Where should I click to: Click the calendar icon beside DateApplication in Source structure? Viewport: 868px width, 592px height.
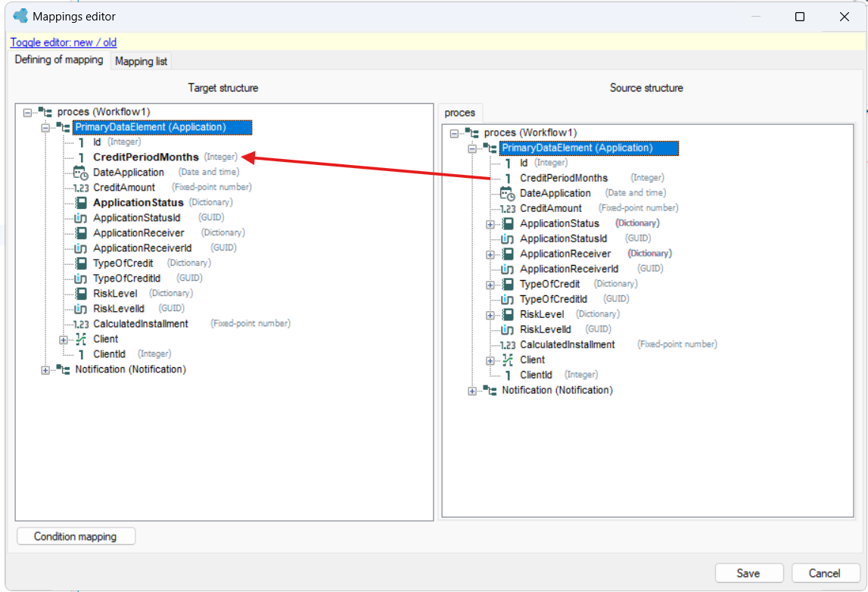click(508, 193)
